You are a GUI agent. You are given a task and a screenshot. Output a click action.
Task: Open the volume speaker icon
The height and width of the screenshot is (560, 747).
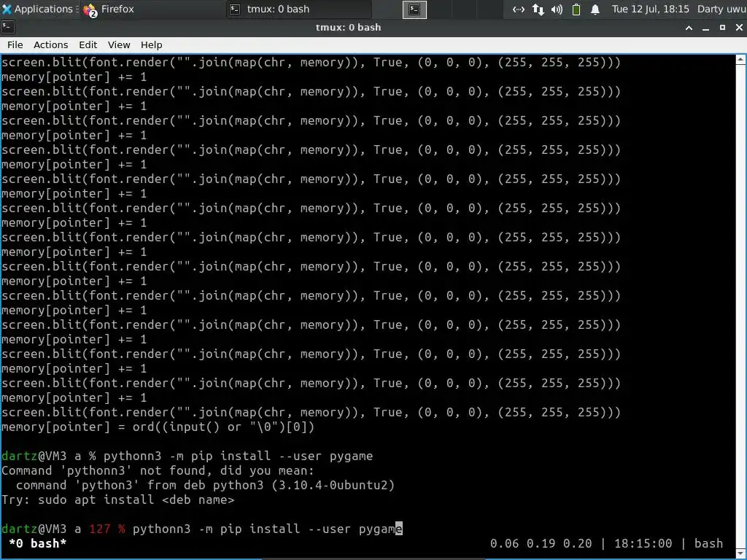tap(557, 9)
